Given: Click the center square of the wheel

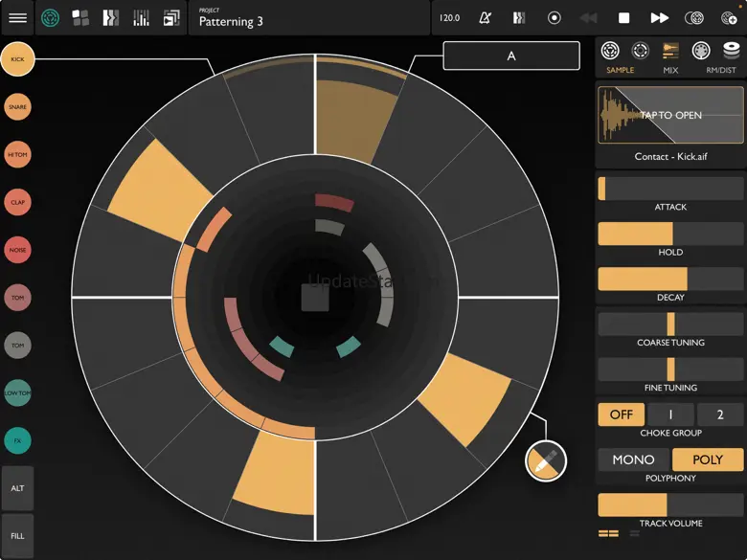Looking at the screenshot, I should (315, 298).
